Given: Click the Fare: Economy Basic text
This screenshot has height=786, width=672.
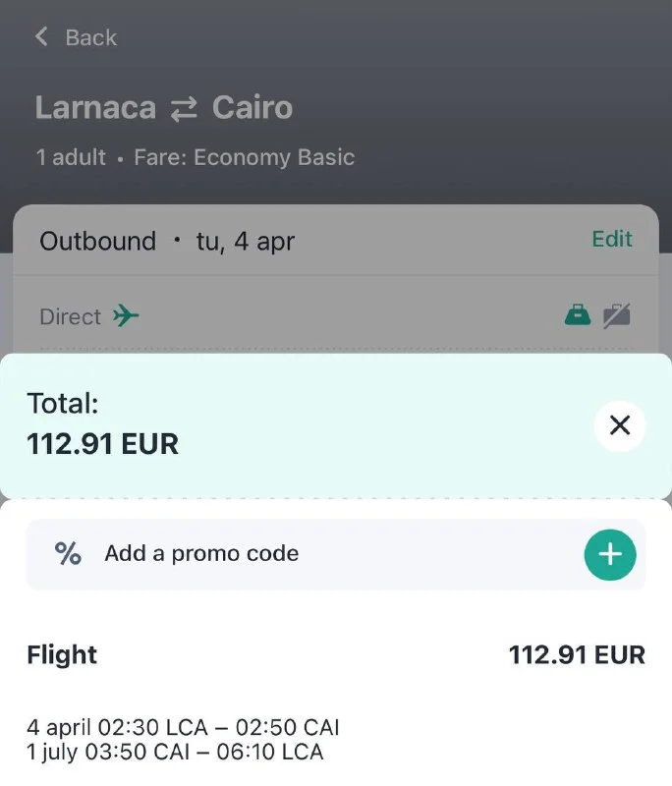Looking at the screenshot, I should [x=244, y=157].
